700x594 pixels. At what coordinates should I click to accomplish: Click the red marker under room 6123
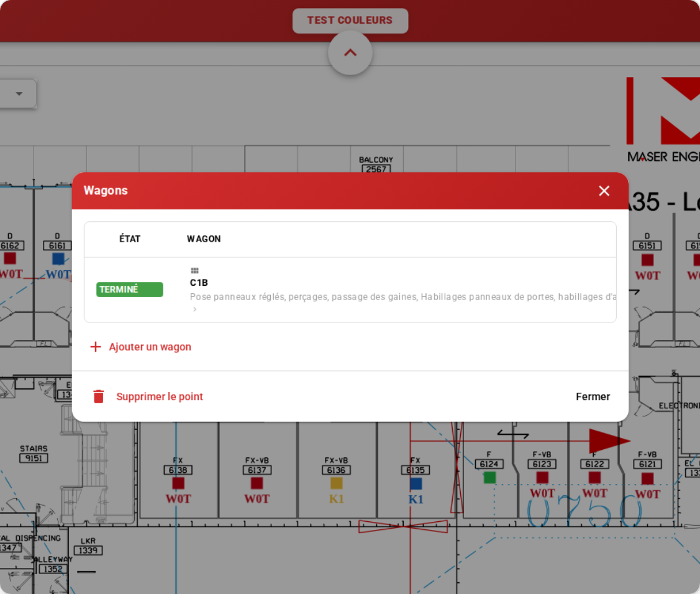pos(542,478)
